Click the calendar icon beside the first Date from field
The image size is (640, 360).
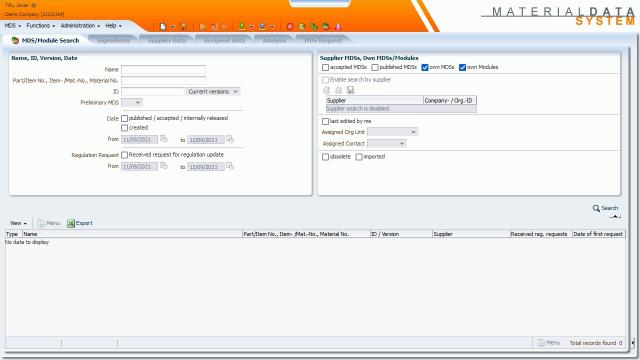click(x=164, y=139)
